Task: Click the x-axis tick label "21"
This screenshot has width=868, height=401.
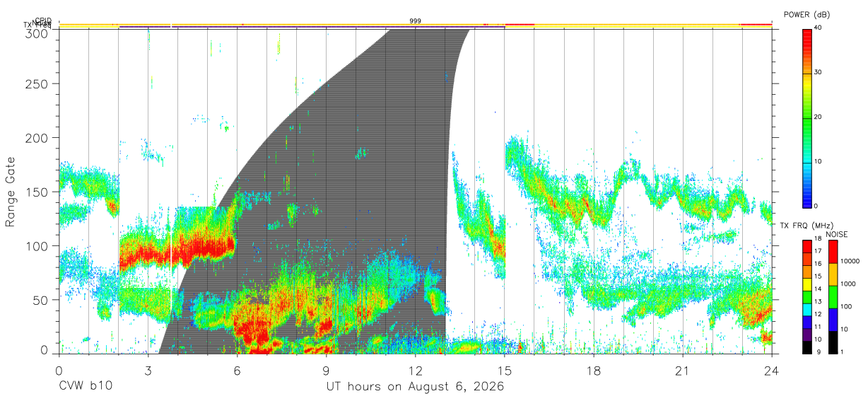Action: (x=683, y=371)
